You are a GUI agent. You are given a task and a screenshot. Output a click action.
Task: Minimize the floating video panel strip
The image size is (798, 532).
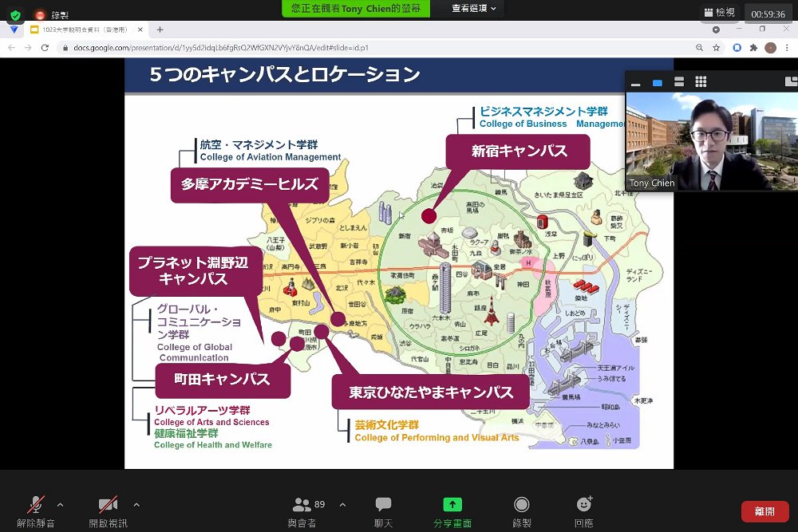[x=636, y=82]
